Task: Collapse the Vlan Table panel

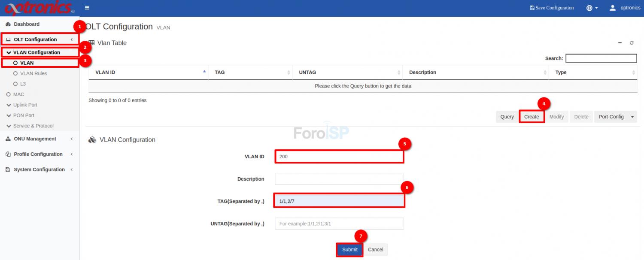Action: click(620, 43)
